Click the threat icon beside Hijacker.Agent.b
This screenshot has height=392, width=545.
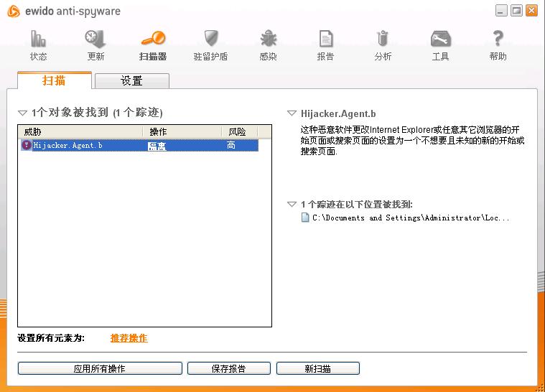26,145
